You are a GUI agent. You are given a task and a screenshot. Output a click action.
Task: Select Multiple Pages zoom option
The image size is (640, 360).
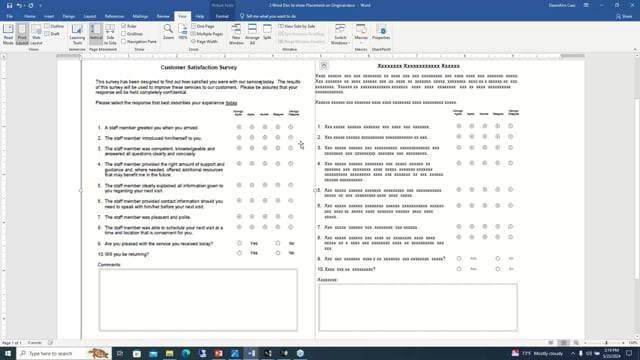tap(207, 34)
